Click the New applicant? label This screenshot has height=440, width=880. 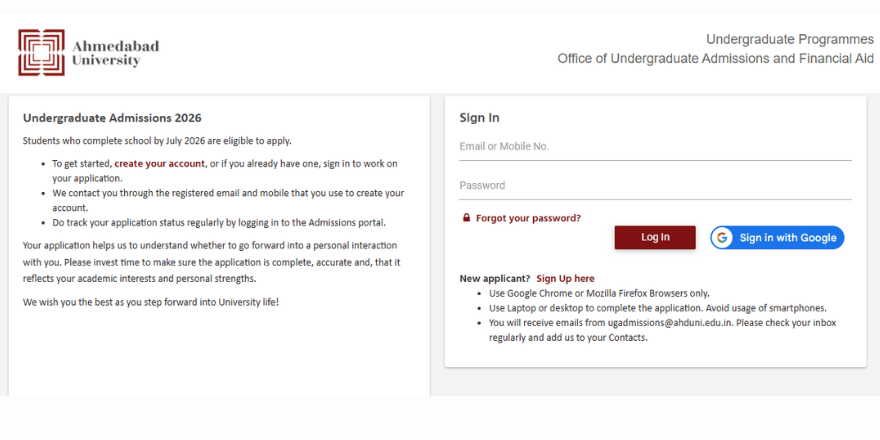[494, 279]
